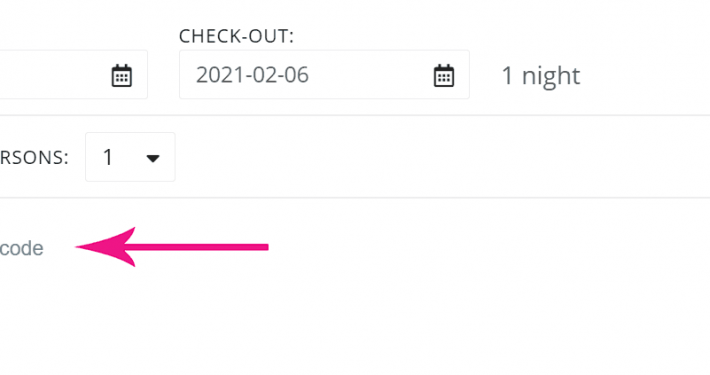Open the check-out calendar icon
The height and width of the screenshot is (375, 710).
(x=444, y=75)
